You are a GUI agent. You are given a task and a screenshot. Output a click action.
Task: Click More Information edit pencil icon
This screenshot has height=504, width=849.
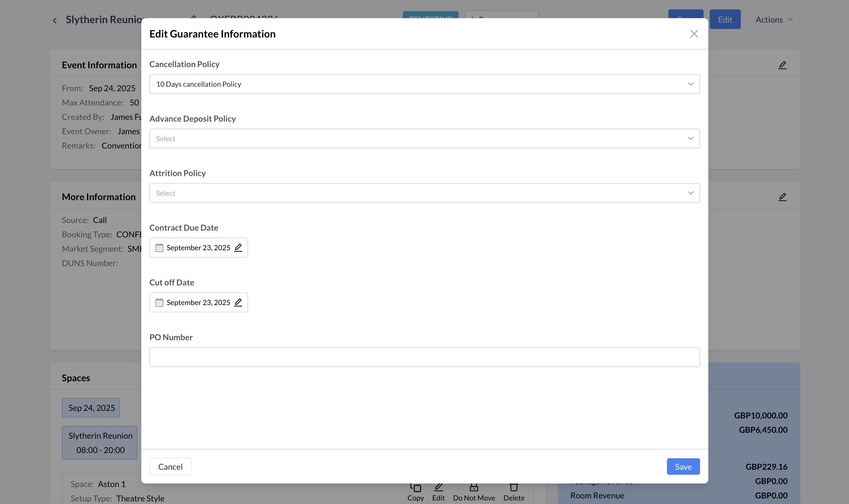782,197
